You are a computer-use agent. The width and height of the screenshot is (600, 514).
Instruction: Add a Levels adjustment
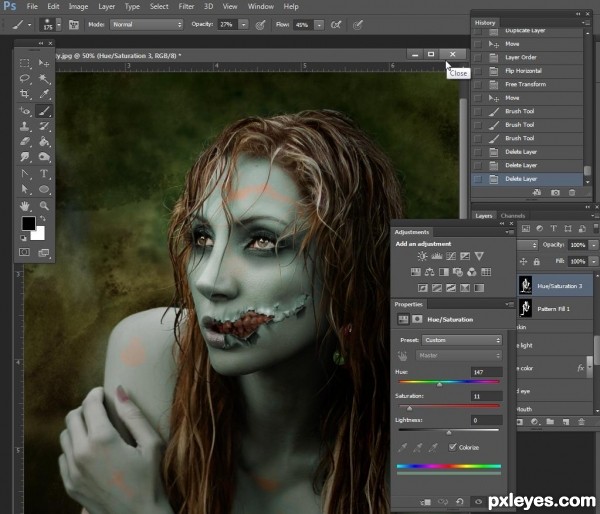437,256
